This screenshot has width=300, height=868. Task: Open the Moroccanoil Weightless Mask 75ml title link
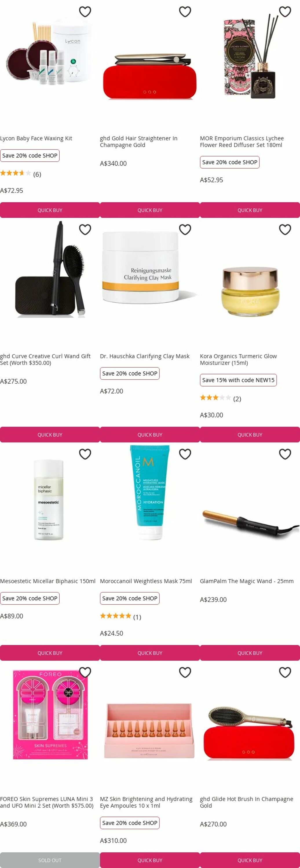point(146,581)
